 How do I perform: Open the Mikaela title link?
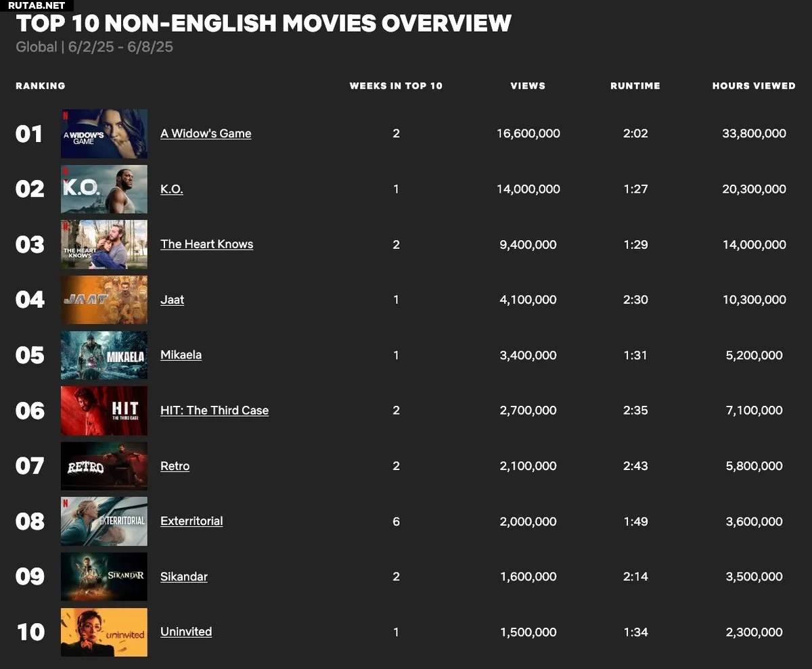click(181, 354)
